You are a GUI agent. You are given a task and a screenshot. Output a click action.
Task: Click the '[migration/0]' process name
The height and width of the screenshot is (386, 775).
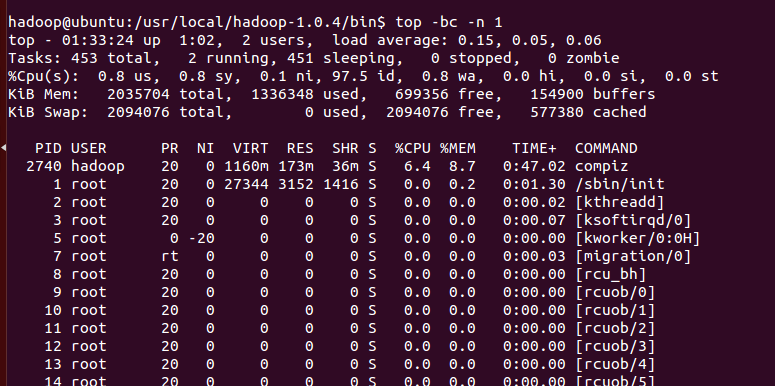(633, 256)
